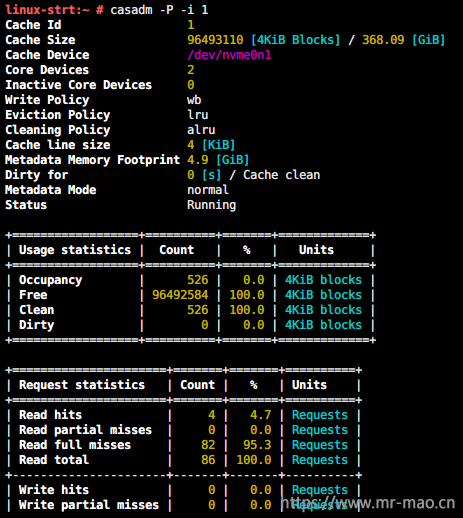The width and height of the screenshot is (463, 518).
Task: Click the metadata footprint value '4.9'
Action: point(198,160)
